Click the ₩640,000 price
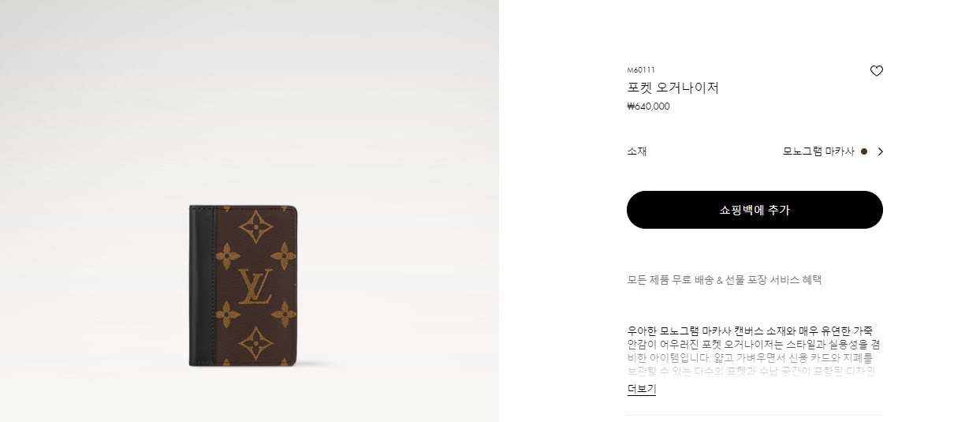Screen dimensions: 980x422 pyautogui.click(x=648, y=106)
